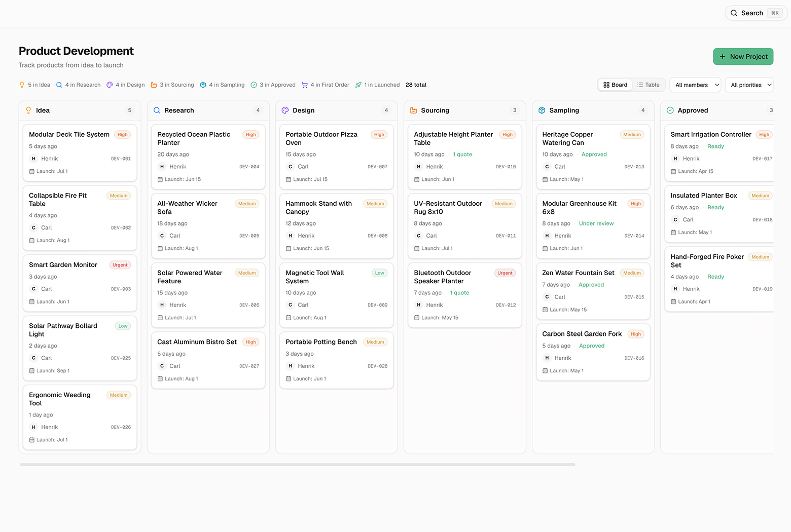
Task: Select the Board view tab
Action: click(615, 85)
